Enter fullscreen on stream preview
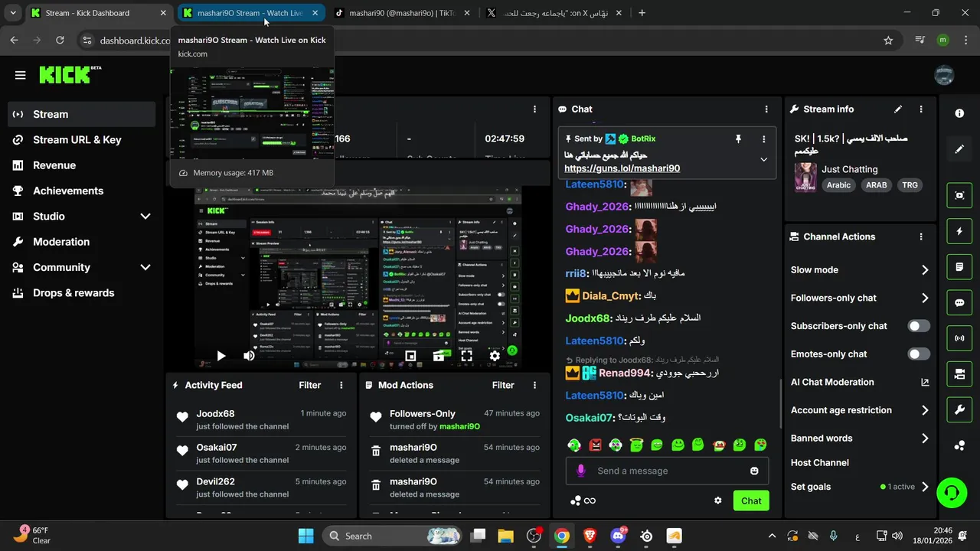Viewport: 980px width, 551px height. (466, 356)
